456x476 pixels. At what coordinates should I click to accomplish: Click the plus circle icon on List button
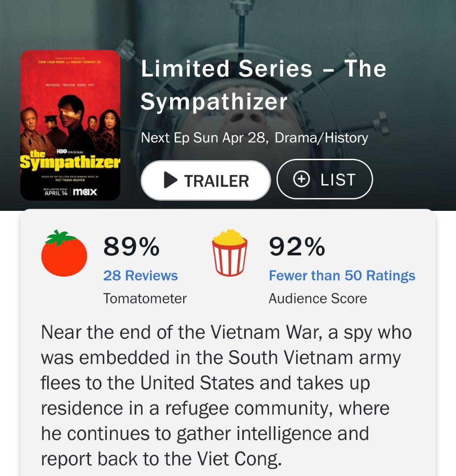tap(301, 179)
